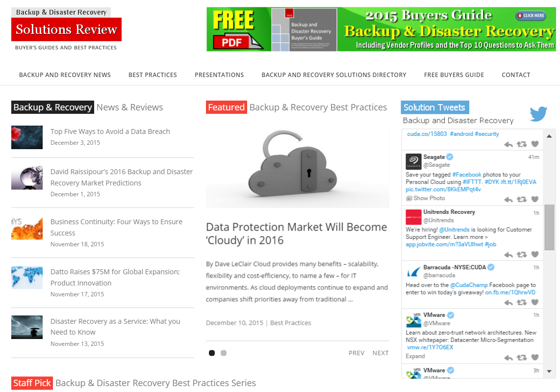Viewport: 560px width, 392px height.
Task: Retweet the Barracuda giveaway tweet
Action: click(522, 302)
